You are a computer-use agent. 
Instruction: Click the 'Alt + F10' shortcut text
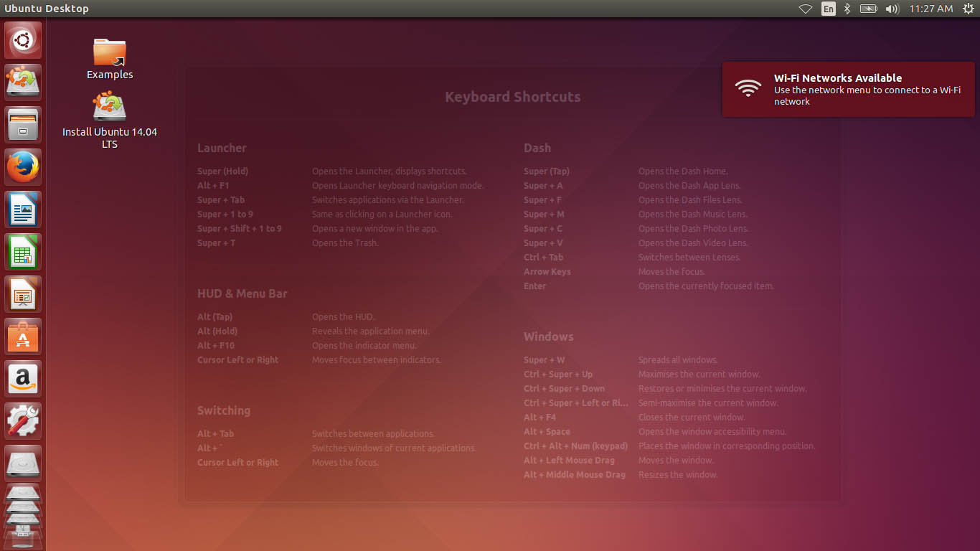coord(216,346)
